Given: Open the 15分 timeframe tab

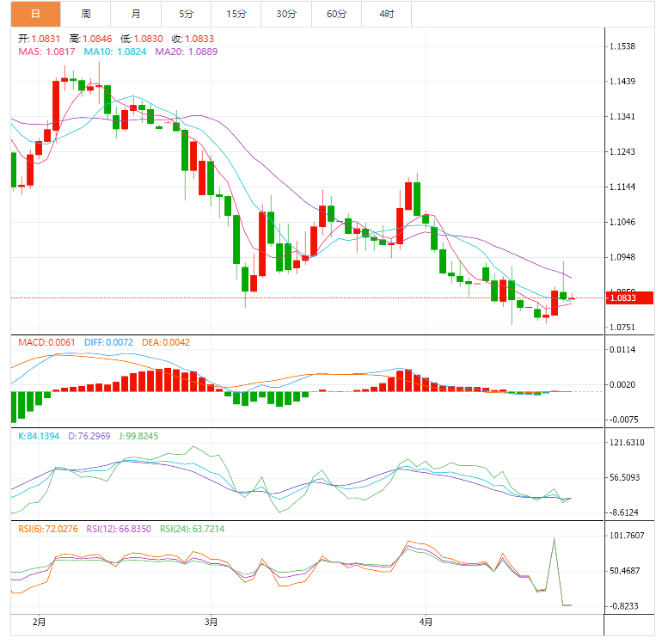Looking at the screenshot, I should tap(236, 14).
